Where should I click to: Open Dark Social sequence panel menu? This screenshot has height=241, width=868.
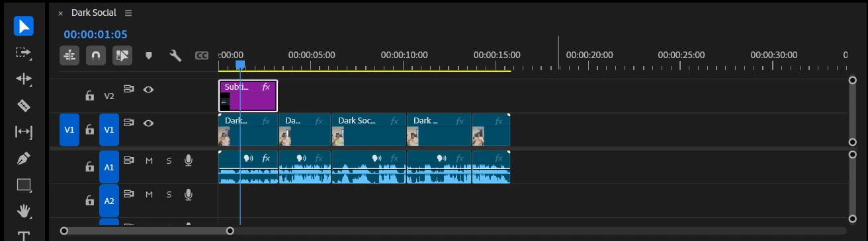(x=128, y=13)
